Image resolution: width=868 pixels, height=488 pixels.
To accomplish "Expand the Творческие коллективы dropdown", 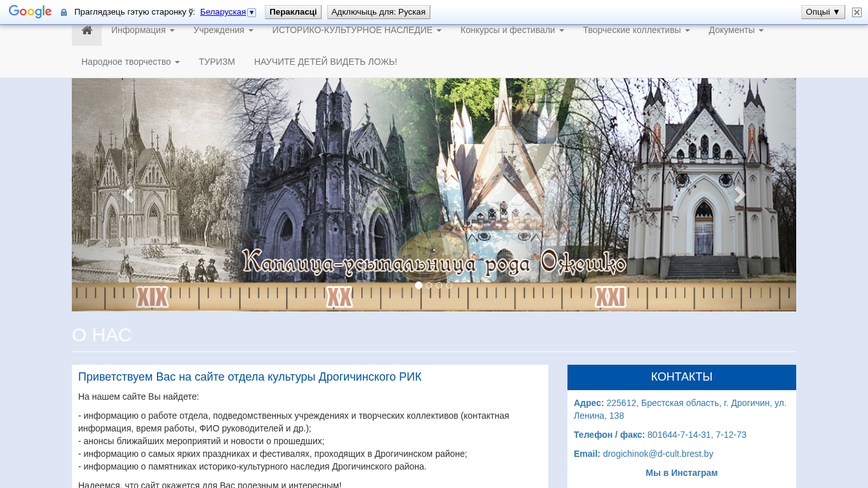I will [637, 30].
